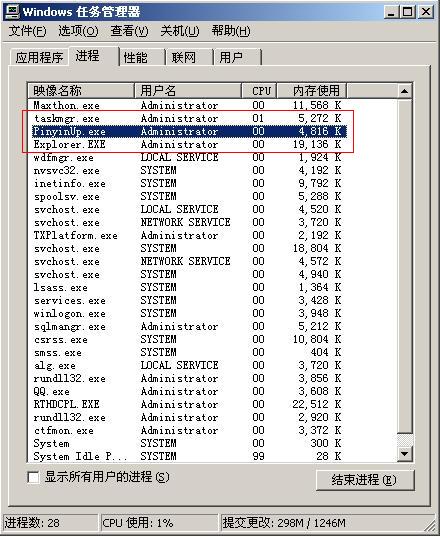Select the rundll32.exe row using 3,856 K
Image resolution: width=440 pixels, height=537 pixels.
click(187, 378)
